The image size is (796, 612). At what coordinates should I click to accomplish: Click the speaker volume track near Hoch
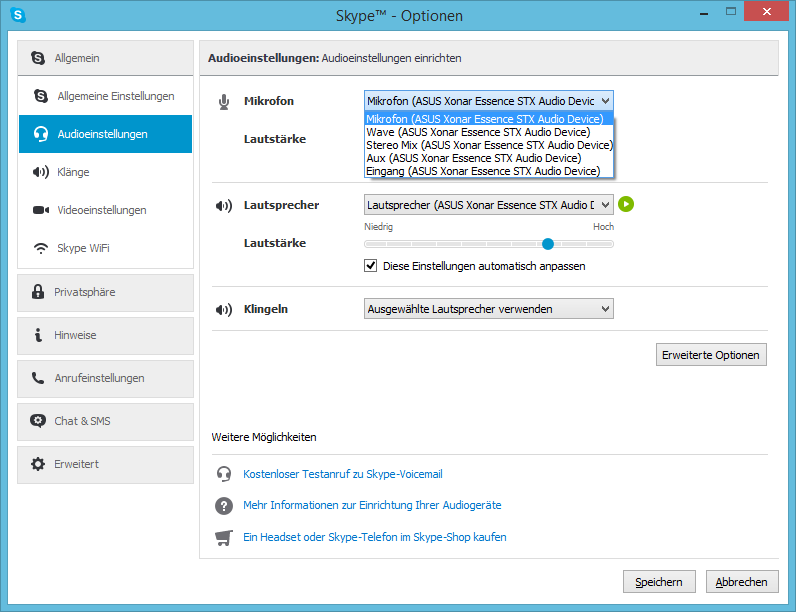(599, 244)
